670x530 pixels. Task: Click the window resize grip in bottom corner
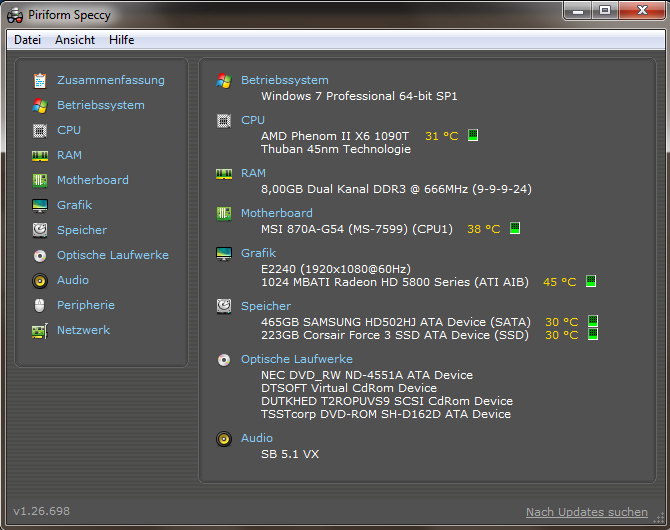click(659, 518)
